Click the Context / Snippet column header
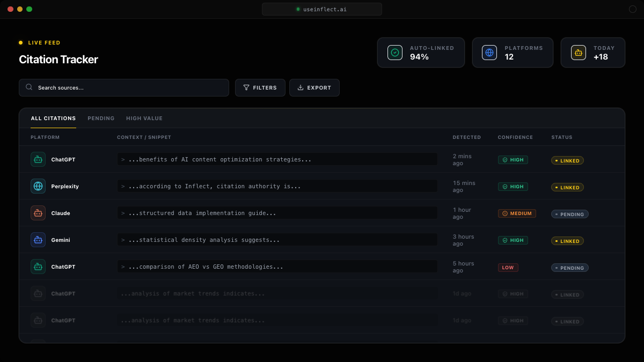The height and width of the screenshot is (362, 644). pyautogui.click(x=144, y=137)
